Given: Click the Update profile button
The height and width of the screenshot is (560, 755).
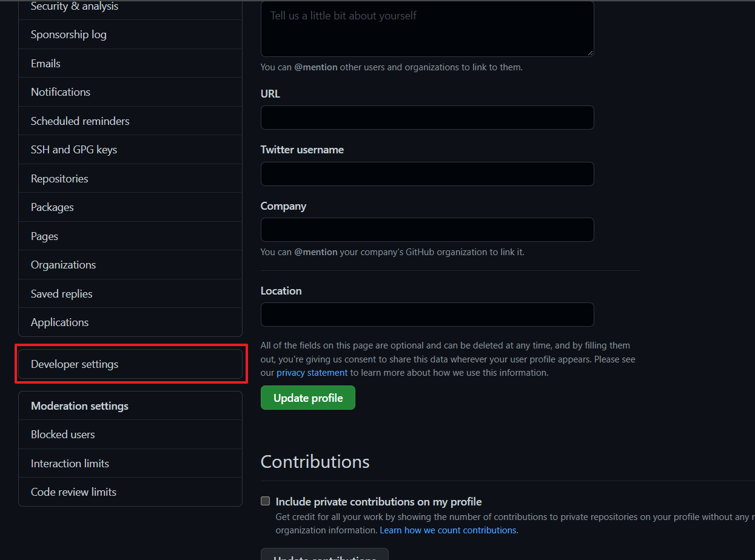Looking at the screenshot, I should point(307,398).
